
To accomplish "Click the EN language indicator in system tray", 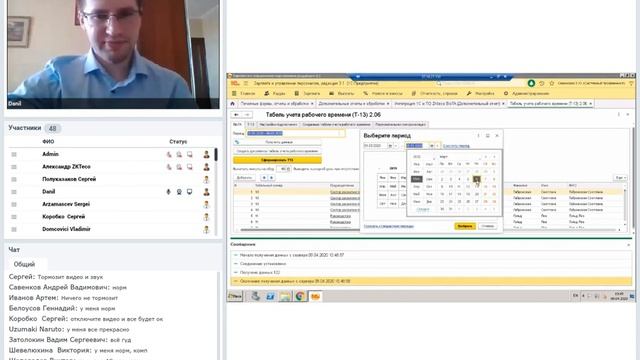I will [x=576, y=296].
